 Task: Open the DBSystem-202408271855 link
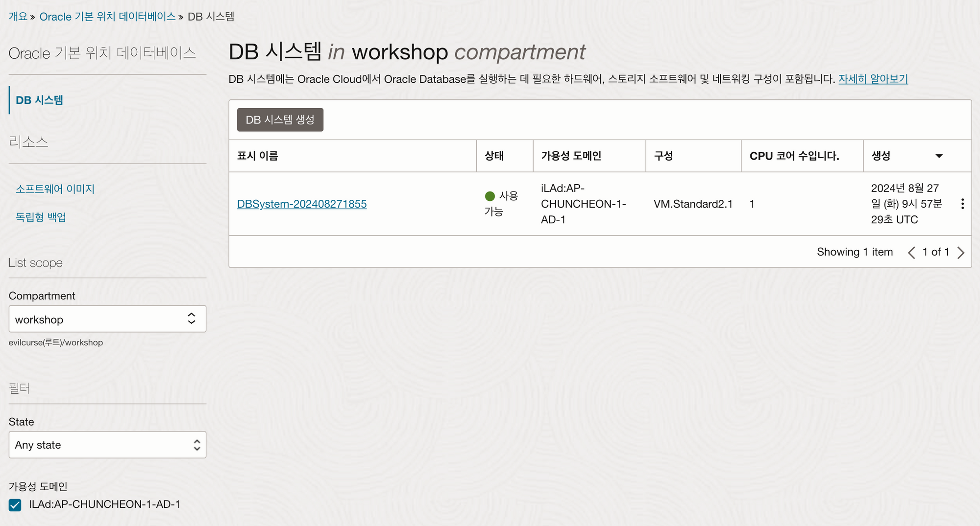[302, 204]
